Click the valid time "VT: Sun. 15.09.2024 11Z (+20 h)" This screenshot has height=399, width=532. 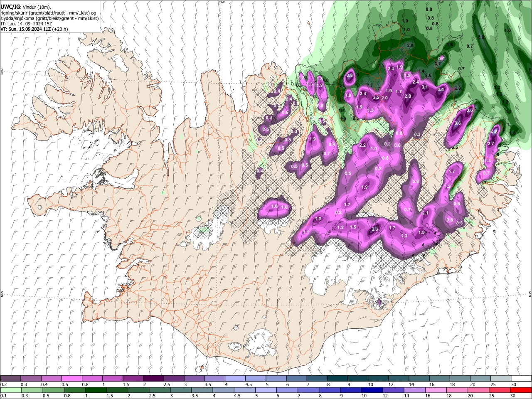click(34, 29)
